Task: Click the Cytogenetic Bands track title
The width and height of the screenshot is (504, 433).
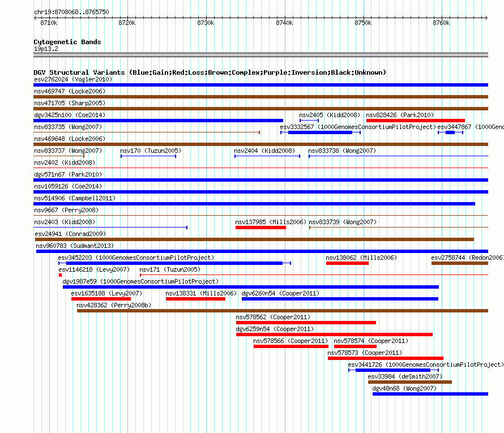Action: pos(67,42)
